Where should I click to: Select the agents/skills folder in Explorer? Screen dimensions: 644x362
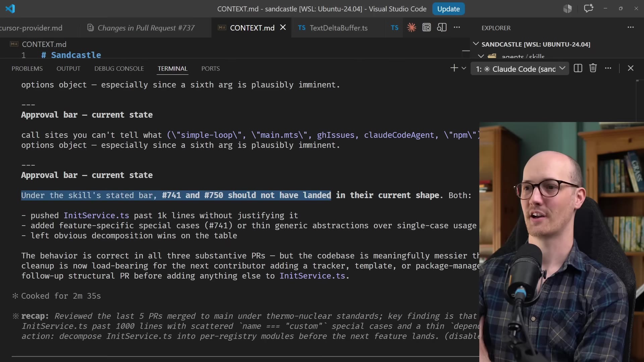click(x=523, y=56)
